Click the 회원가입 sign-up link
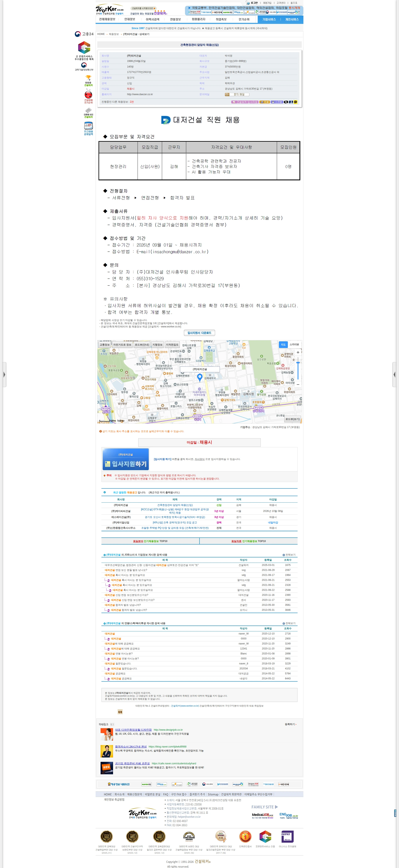This screenshot has height=868, width=399. tap(267, 3)
